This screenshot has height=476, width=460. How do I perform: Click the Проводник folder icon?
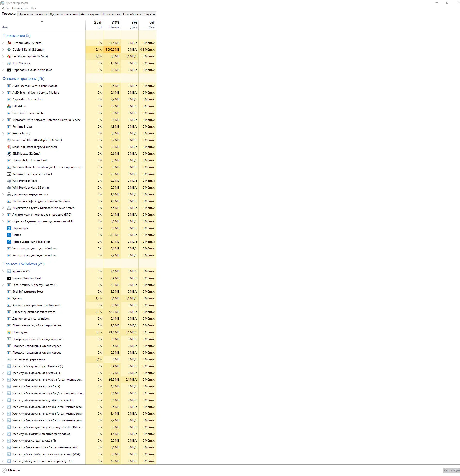[9, 332]
